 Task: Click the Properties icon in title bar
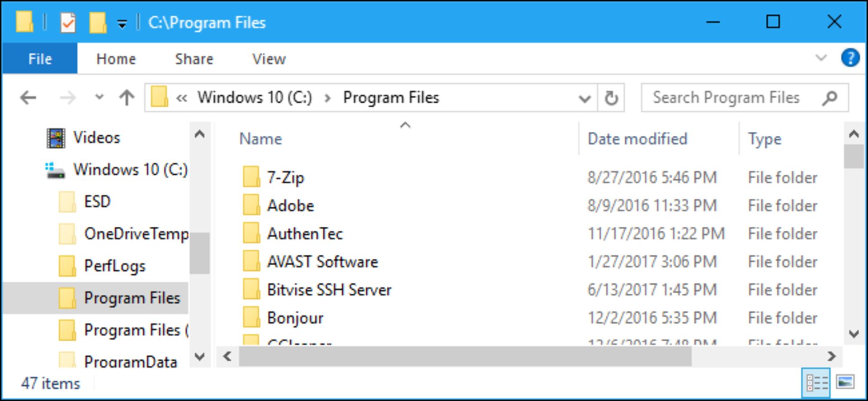click(68, 22)
